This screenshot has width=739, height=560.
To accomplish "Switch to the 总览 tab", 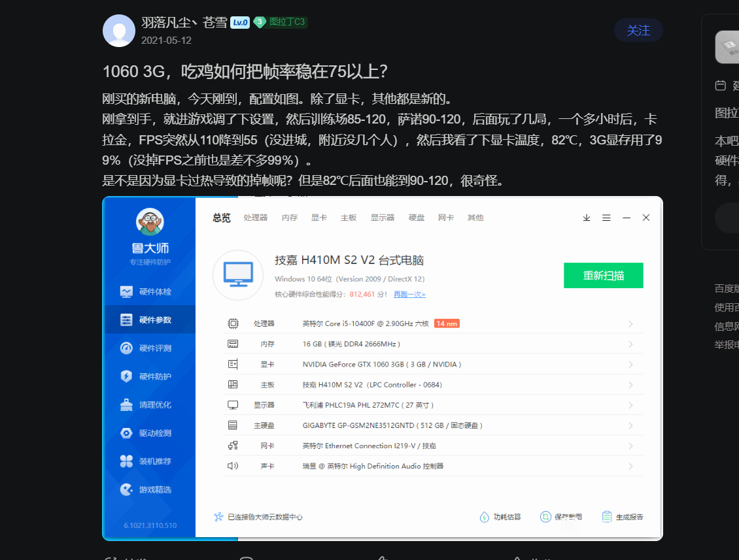I will point(222,218).
